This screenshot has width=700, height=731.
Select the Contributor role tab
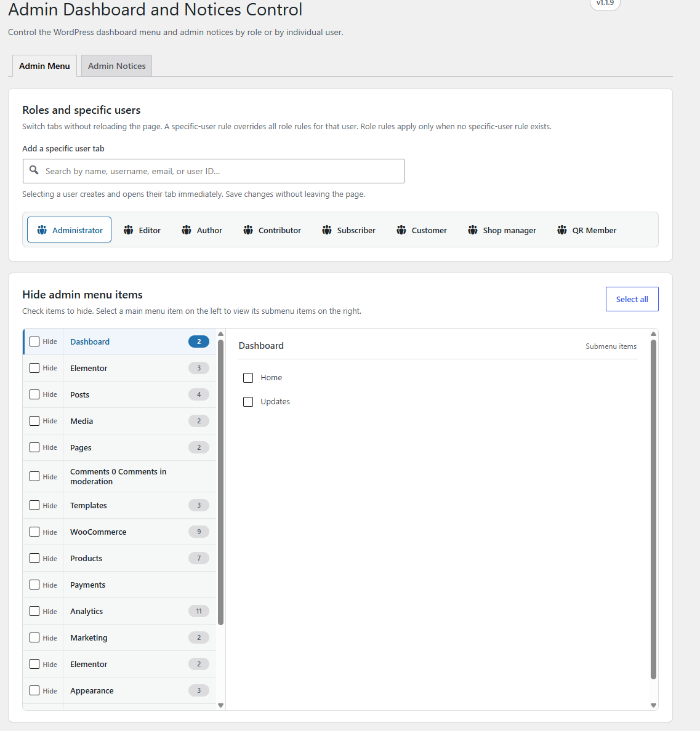coord(272,230)
